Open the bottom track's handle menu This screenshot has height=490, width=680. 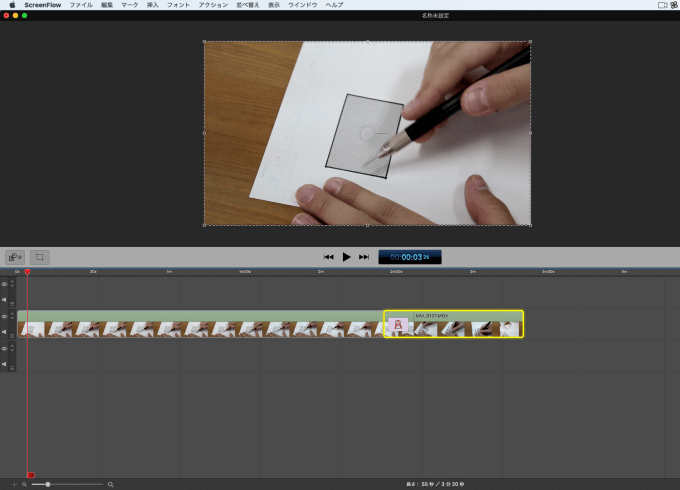pyautogui.click(x=12, y=368)
